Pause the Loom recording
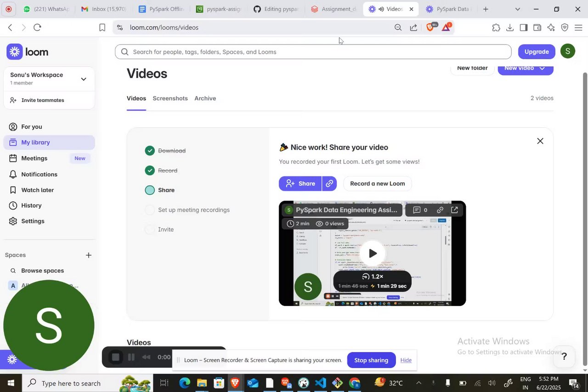The width and height of the screenshot is (588, 392). click(131, 357)
